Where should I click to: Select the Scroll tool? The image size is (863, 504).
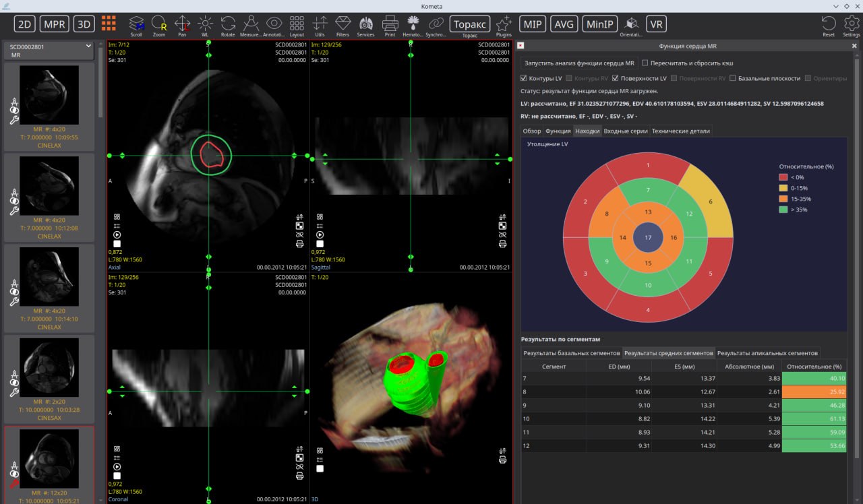(x=137, y=24)
